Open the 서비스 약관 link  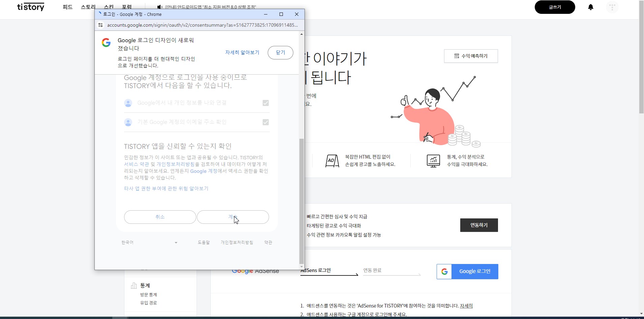pos(137,164)
